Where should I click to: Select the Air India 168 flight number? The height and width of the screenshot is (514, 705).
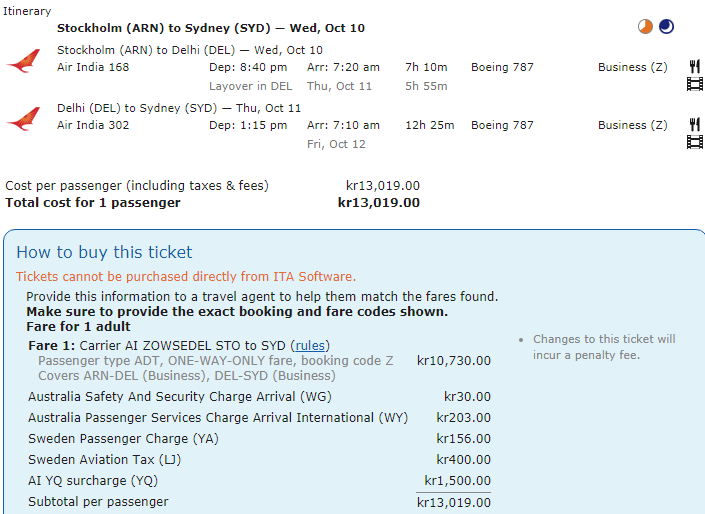[93, 68]
